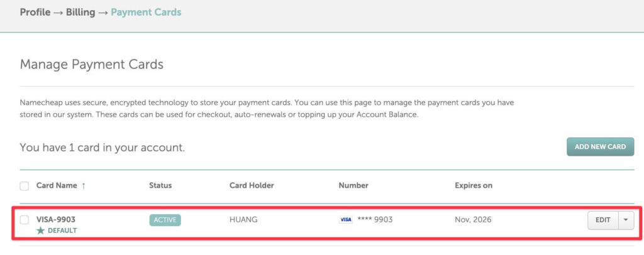Image resolution: width=644 pixels, height=255 pixels.
Task: Click the Default star icon
Action: [x=40, y=231]
